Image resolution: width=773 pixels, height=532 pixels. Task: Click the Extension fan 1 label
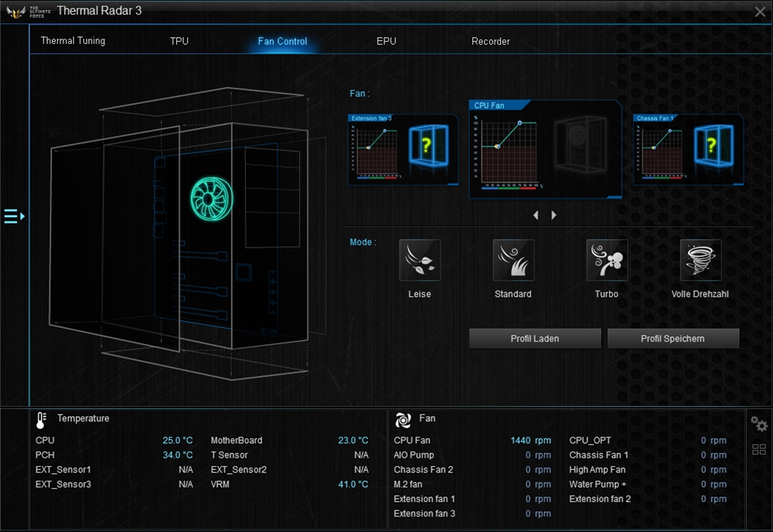424,499
